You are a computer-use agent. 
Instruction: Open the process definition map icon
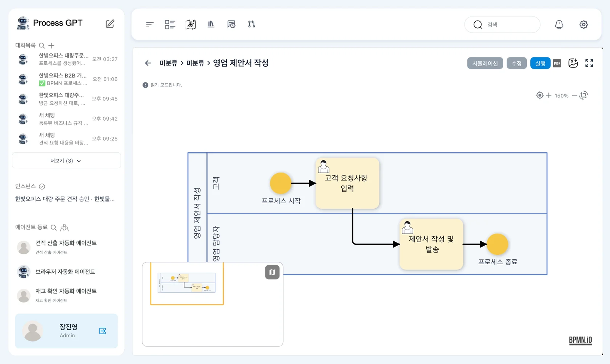(x=191, y=24)
